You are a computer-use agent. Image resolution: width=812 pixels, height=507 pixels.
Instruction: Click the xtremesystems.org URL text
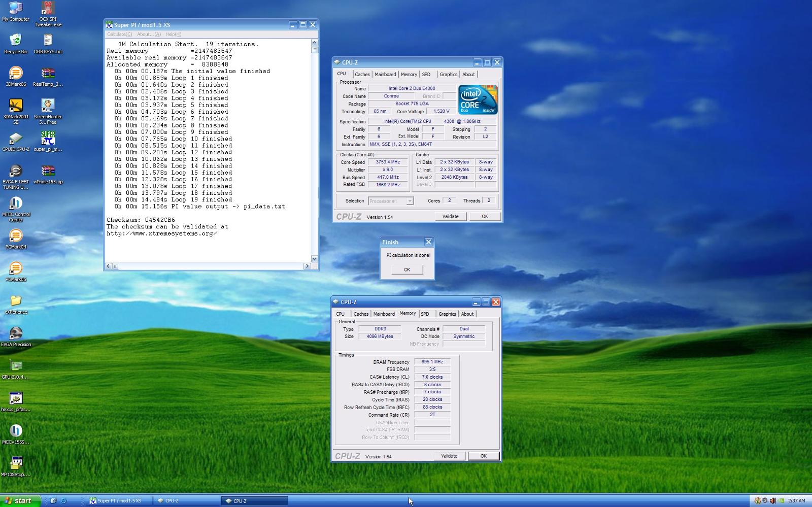tap(162, 233)
